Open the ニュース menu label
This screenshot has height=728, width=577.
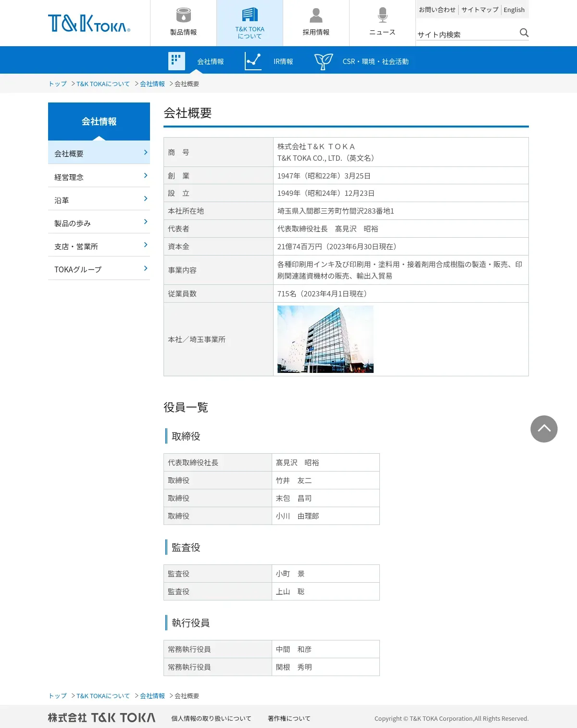pos(382,32)
